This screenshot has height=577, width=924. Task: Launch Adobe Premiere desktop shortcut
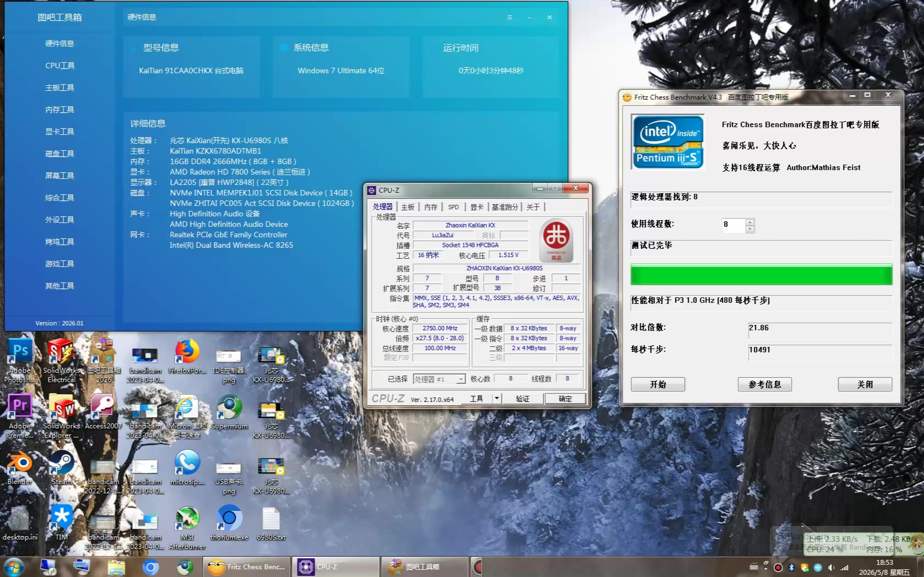(x=20, y=416)
